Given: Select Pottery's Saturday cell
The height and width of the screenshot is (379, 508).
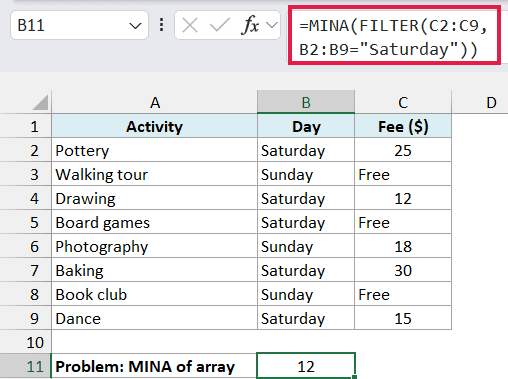Looking at the screenshot, I should [x=306, y=150].
